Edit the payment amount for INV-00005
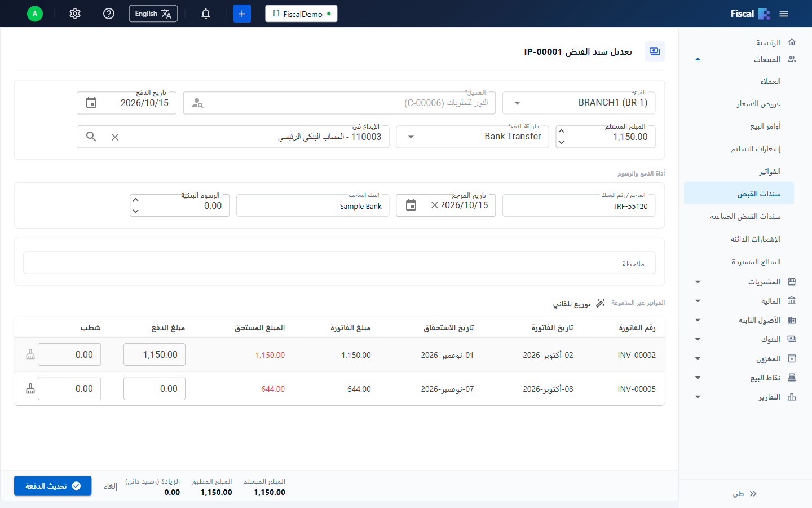 click(155, 389)
